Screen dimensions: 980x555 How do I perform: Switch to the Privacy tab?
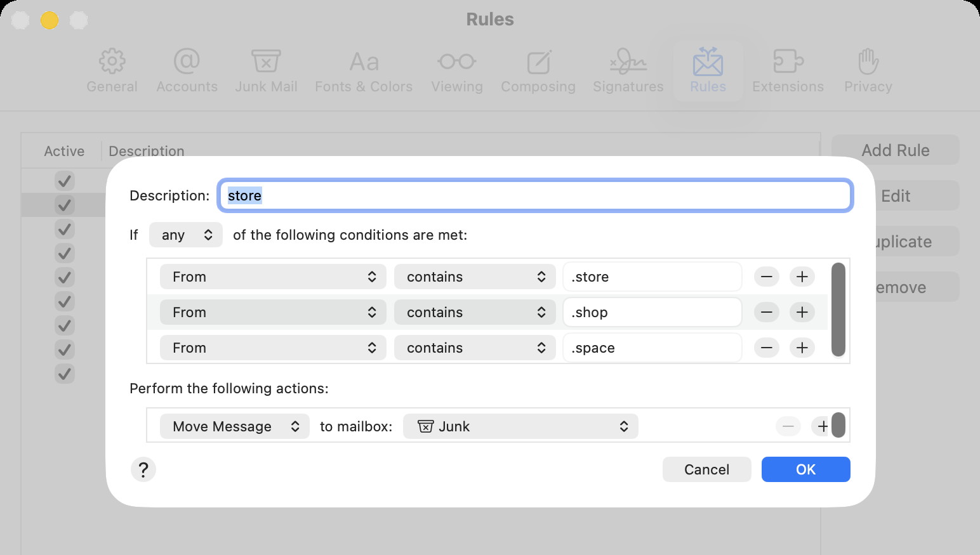pyautogui.click(x=867, y=70)
